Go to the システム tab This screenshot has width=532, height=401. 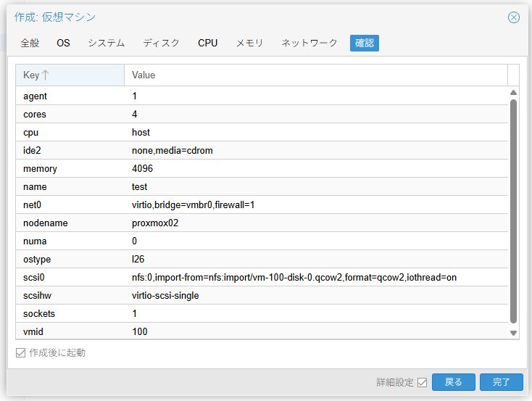point(107,44)
